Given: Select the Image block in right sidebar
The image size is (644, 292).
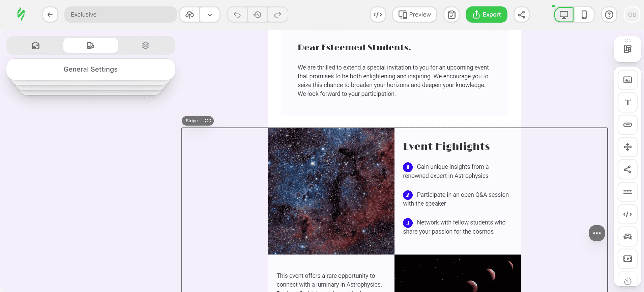Looking at the screenshot, I should click(x=627, y=80).
